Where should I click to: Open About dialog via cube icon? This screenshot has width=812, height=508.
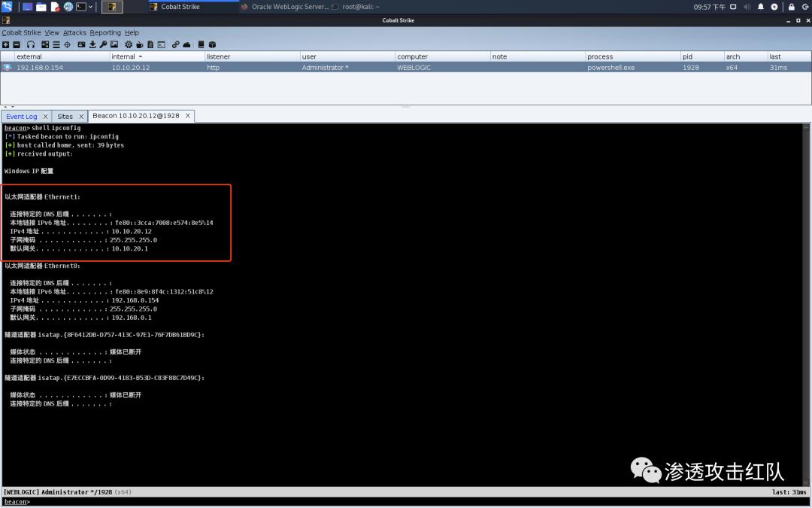tap(212, 44)
